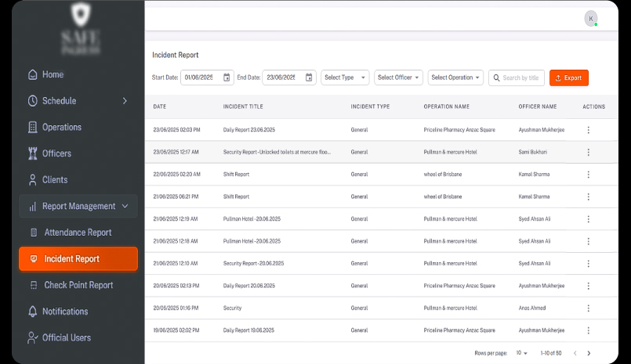This screenshot has width=631, height=364.
Task: Expand the Schedule submenu arrow
Action: (125, 101)
